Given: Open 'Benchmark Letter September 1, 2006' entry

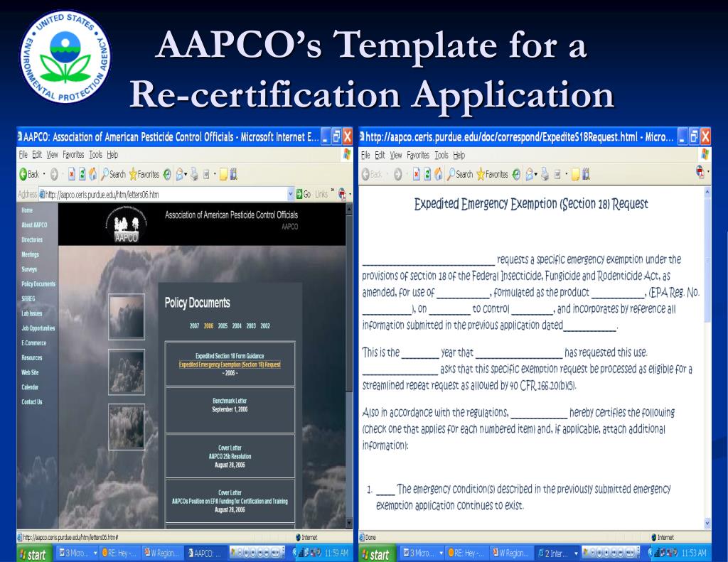Looking at the screenshot, I should pos(230,405).
